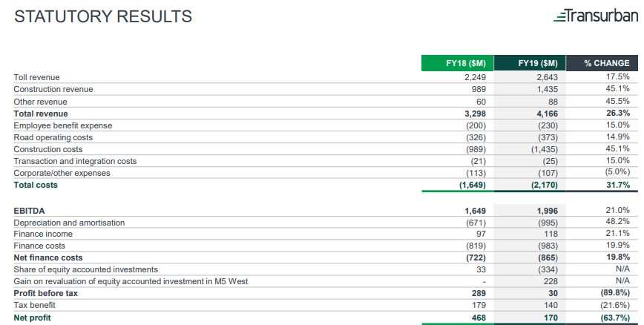
Task: Click the Total revenue FY19 value 4,166
Action: [547, 114]
